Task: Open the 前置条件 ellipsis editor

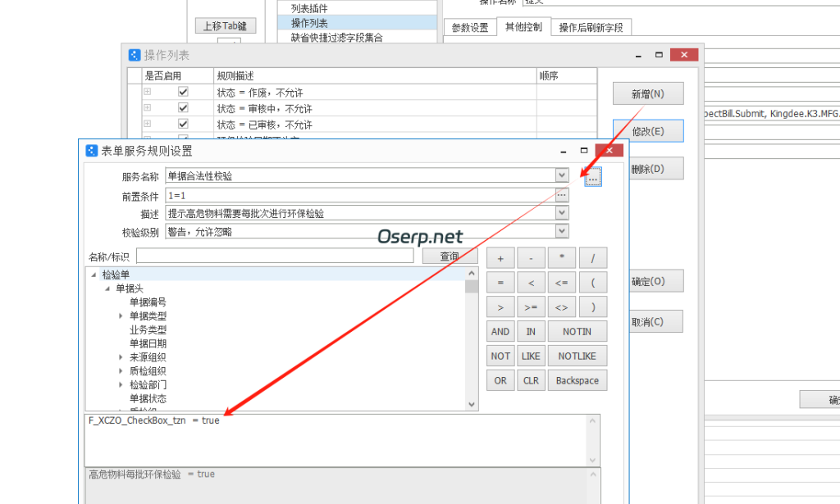Action: pyautogui.click(x=561, y=194)
